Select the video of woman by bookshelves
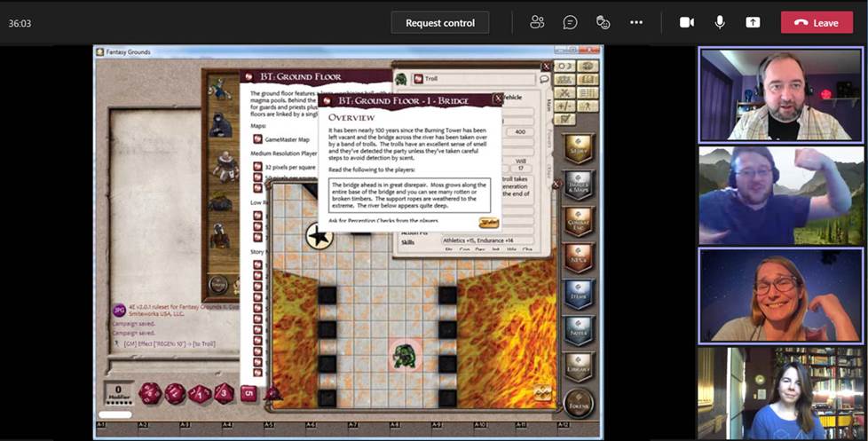Screen dimensions: 868x441 pyautogui.click(x=781, y=393)
